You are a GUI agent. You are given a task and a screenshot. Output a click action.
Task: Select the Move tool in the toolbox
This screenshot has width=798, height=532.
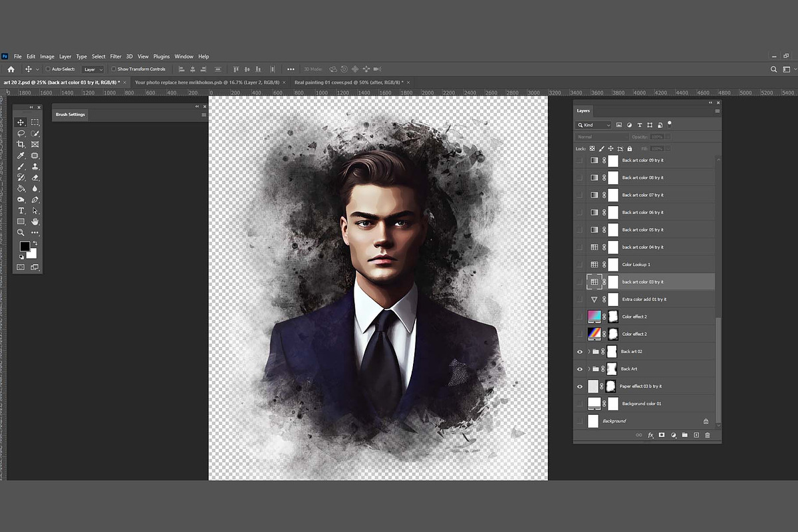pyautogui.click(x=21, y=122)
